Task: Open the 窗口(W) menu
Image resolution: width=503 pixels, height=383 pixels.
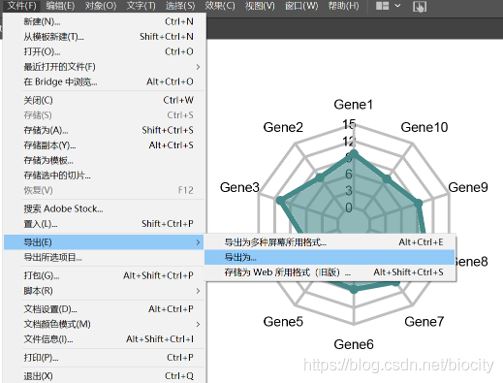Action: click(302, 6)
